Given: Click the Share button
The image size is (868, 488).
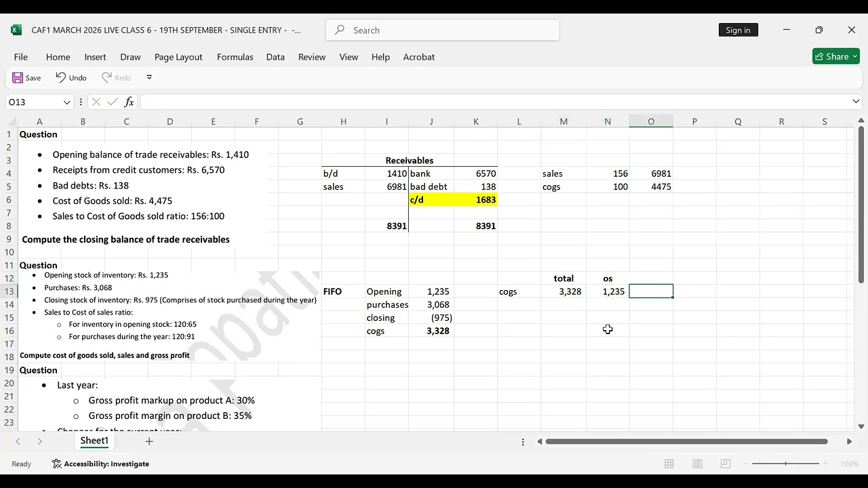Looking at the screenshot, I should [x=836, y=56].
